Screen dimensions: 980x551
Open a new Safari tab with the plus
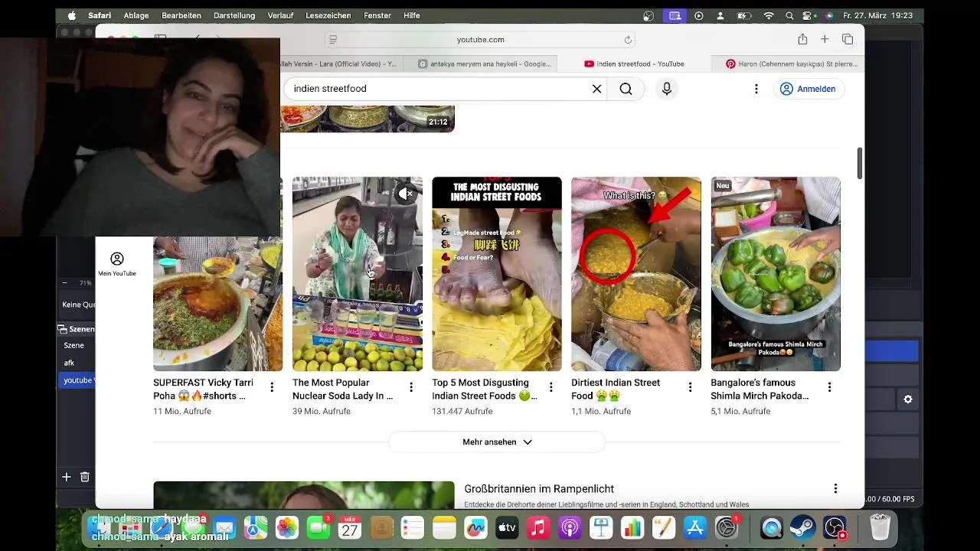point(825,39)
